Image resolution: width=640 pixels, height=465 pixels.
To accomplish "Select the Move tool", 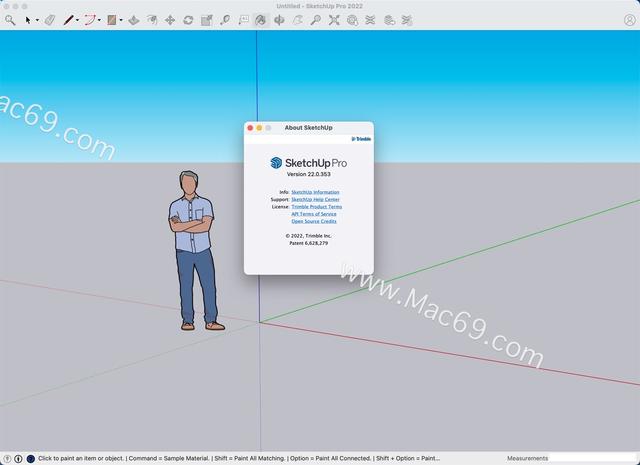I will coord(170,20).
